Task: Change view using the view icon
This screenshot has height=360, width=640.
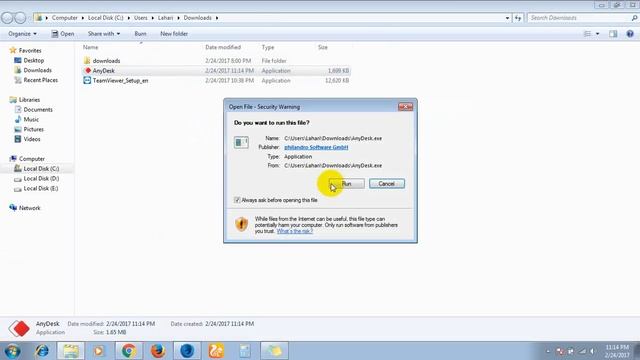Action: click(x=587, y=34)
